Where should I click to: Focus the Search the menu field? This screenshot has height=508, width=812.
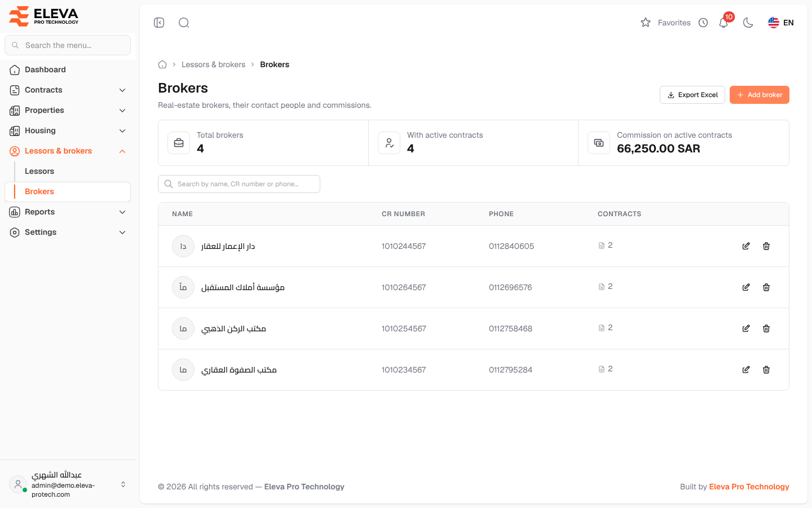pos(68,45)
